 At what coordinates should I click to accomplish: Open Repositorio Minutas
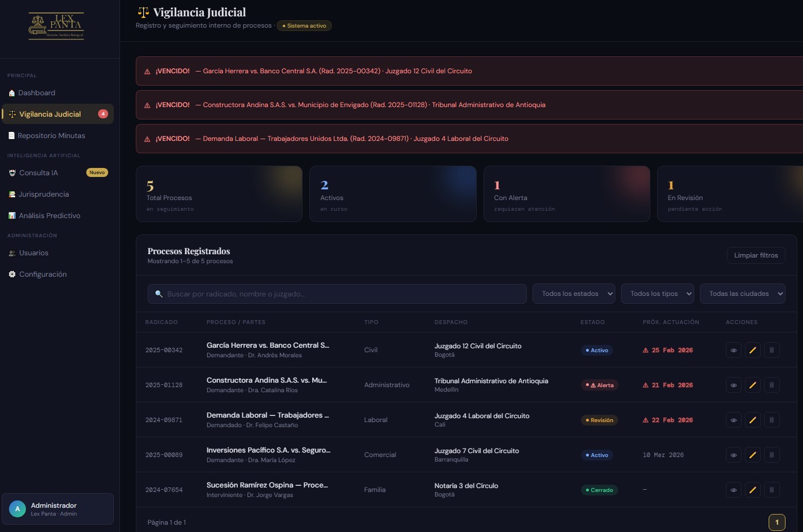(x=57, y=136)
